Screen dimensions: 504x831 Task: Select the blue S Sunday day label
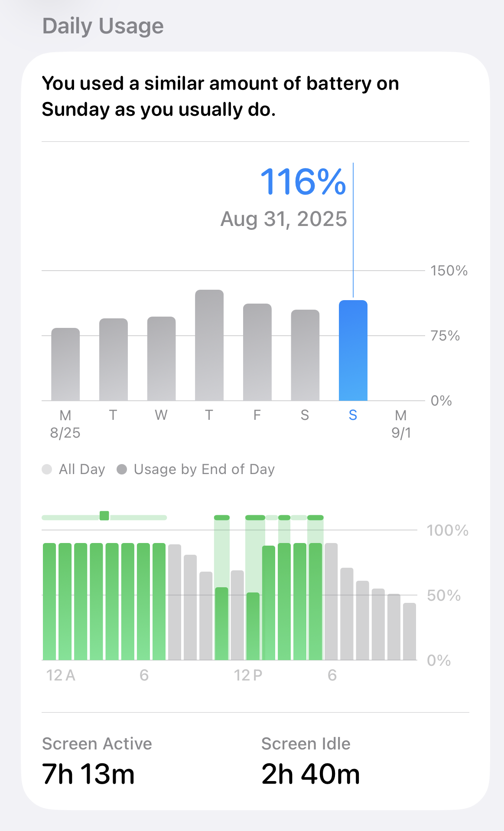coord(353,415)
